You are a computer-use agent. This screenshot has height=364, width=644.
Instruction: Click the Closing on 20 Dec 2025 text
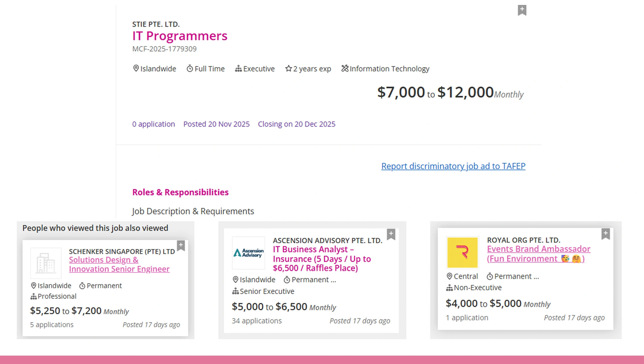[x=296, y=124]
